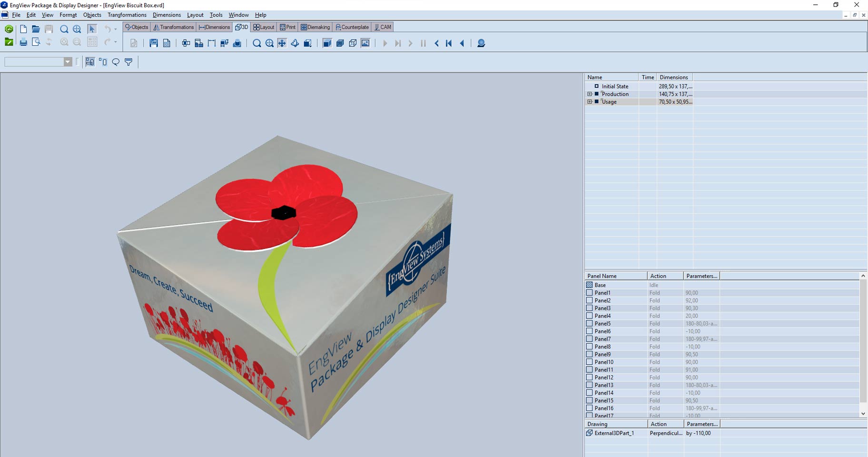
Task: Check the Panel5 checkbox
Action: (589, 323)
